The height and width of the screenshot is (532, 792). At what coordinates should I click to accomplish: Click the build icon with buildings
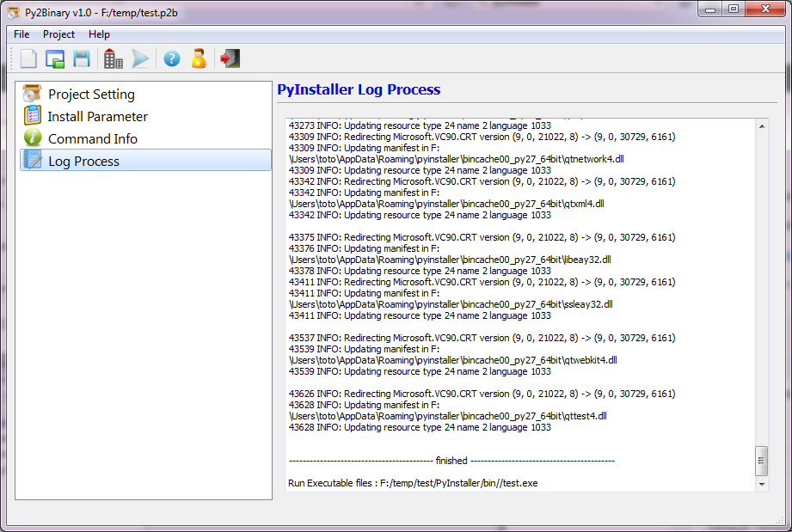[x=114, y=59]
